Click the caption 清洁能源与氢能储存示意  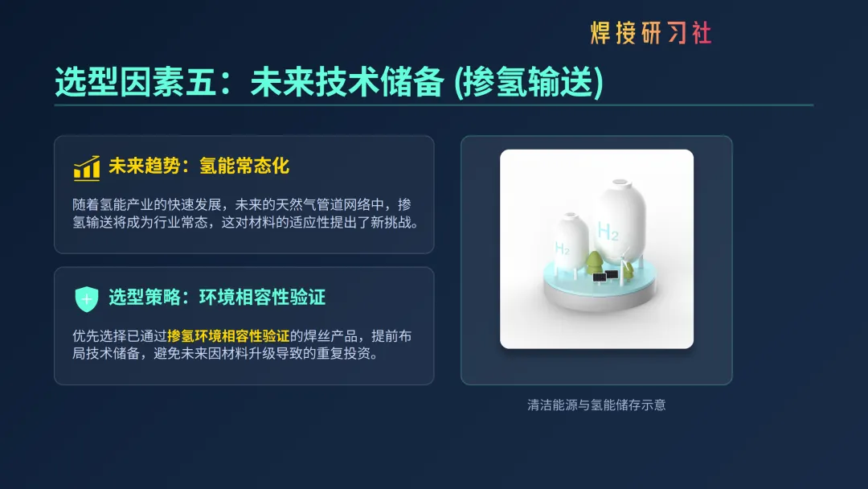click(596, 405)
